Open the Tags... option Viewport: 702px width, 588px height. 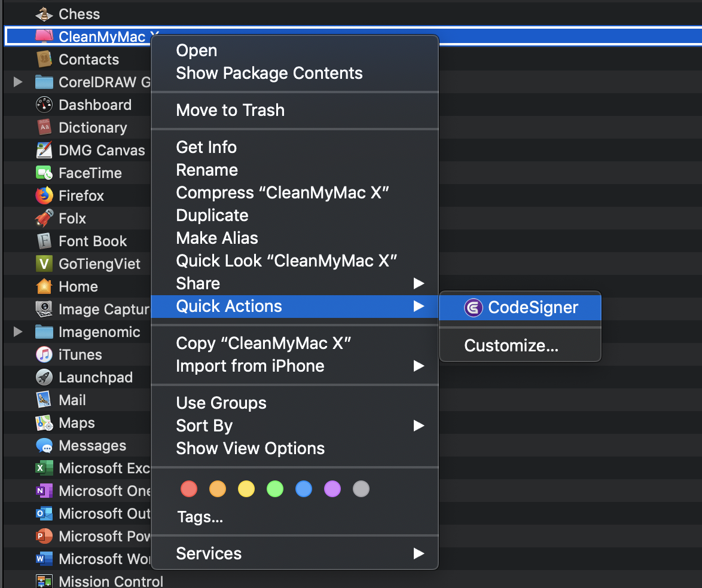click(200, 517)
